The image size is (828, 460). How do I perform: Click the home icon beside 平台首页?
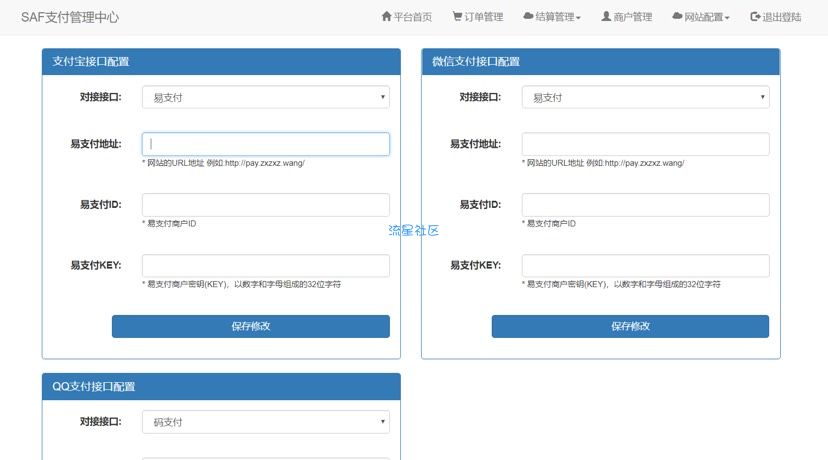(387, 16)
